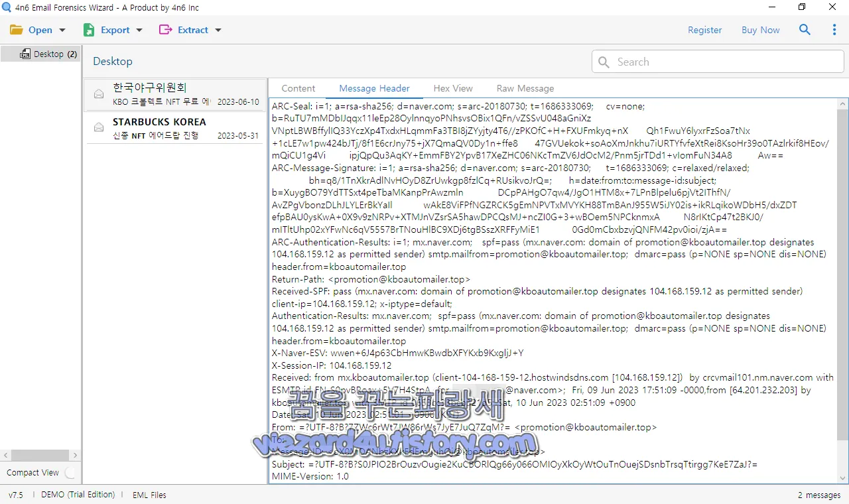The image size is (849, 504).
Task: Expand the Export dropdown arrow
Action: [x=139, y=30]
